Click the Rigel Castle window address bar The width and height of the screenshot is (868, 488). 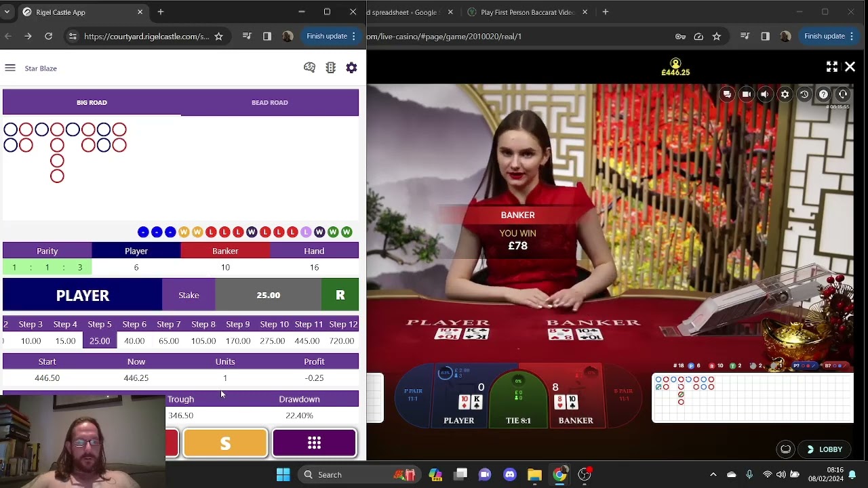(146, 37)
